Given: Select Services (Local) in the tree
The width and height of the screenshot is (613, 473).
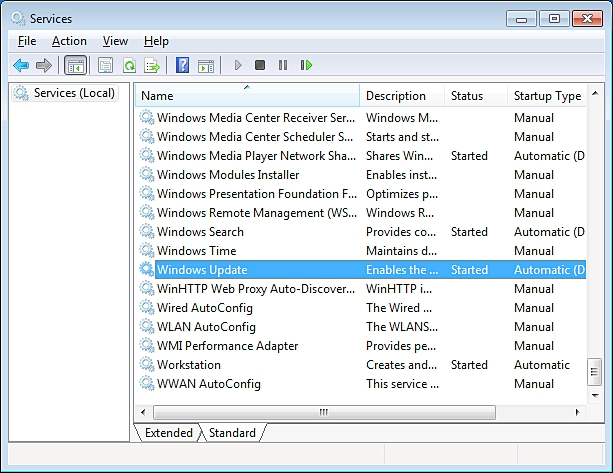Looking at the screenshot, I should [74, 93].
